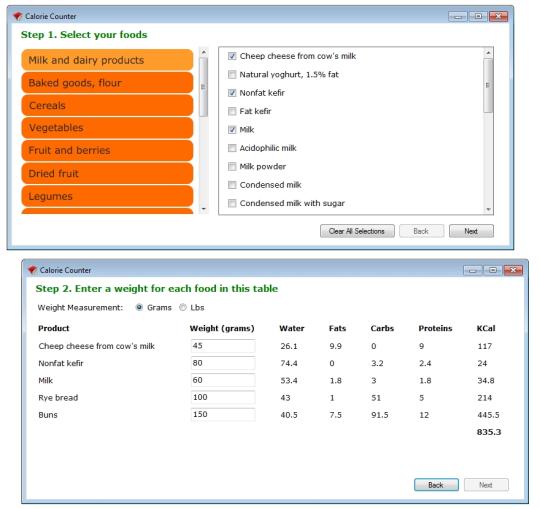Click weight field for Cheep cheese

[x=223, y=346]
